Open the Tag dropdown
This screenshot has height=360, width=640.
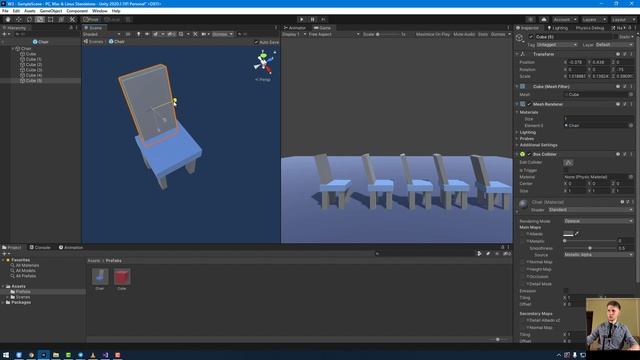point(557,44)
